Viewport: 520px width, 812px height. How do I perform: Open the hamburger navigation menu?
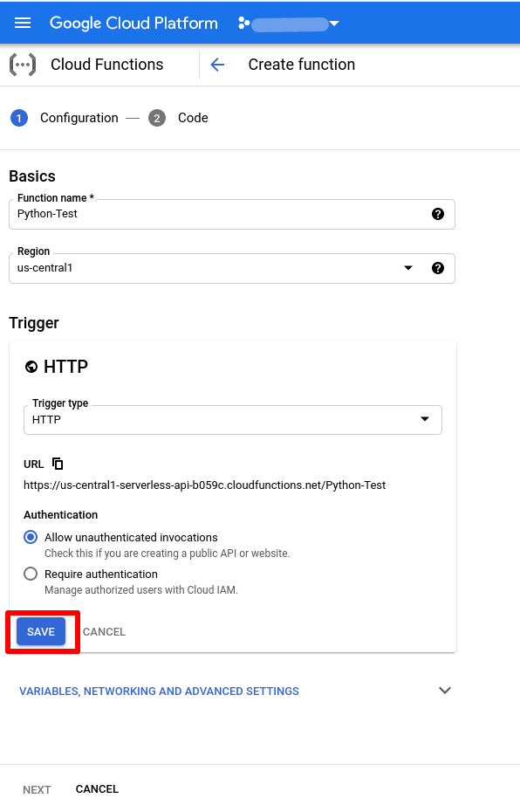[x=23, y=23]
